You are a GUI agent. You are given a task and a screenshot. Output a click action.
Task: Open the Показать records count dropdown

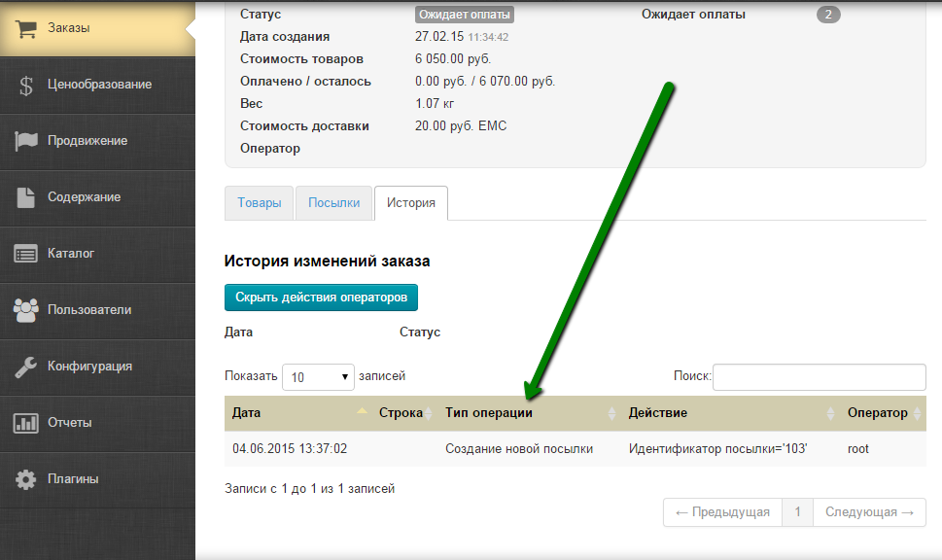coord(319,377)
